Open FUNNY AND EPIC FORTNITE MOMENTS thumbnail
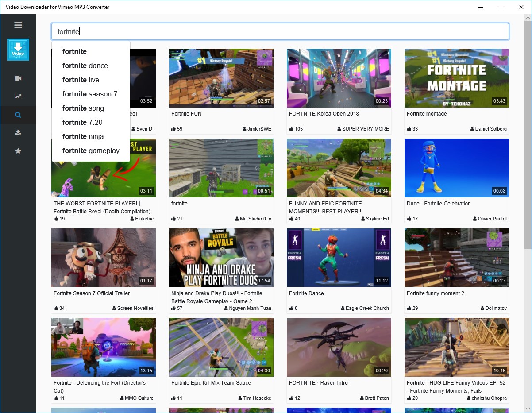532x413 pixels. point(339,168)
